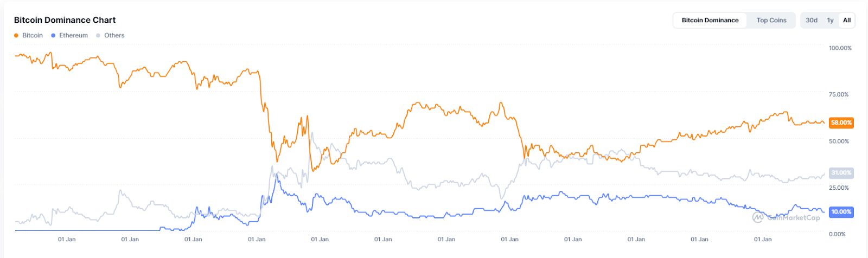Switch to the Bitcoin Dominance tab

coord(710,21)
